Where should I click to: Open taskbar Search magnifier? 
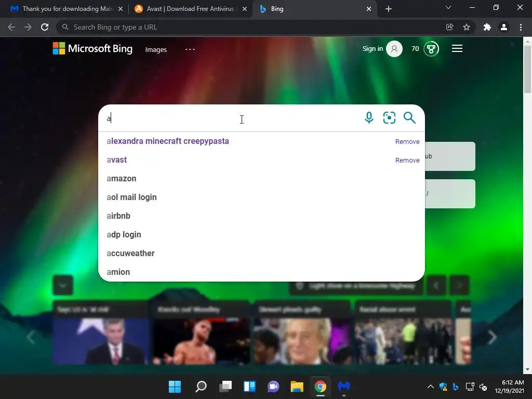(x=201, y=387)
